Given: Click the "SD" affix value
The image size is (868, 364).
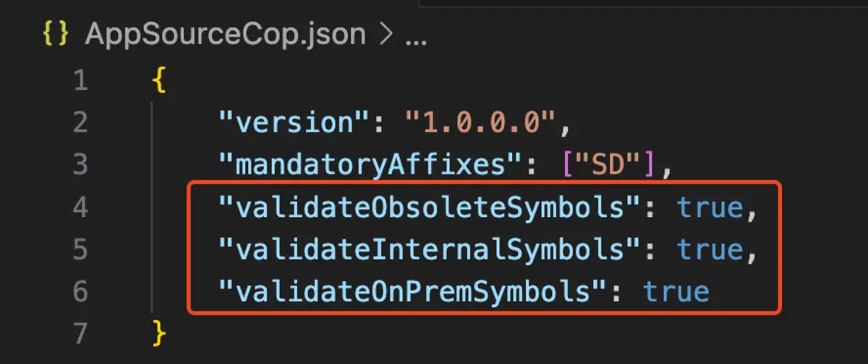Looking at the screenshot, I should point(606,165).
